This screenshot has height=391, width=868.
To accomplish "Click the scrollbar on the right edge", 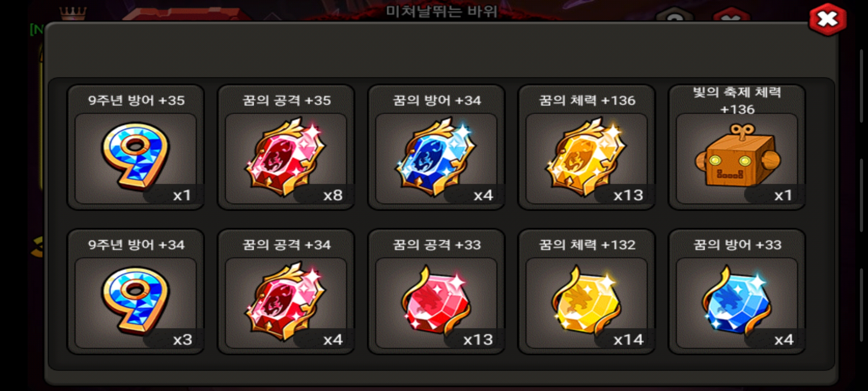I will click(x=862, y=195).
